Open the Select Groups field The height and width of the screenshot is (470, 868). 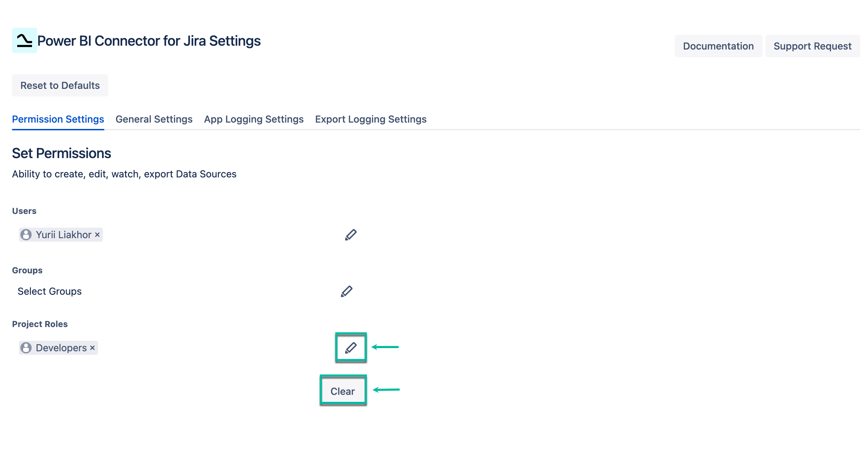click(50, 291)
